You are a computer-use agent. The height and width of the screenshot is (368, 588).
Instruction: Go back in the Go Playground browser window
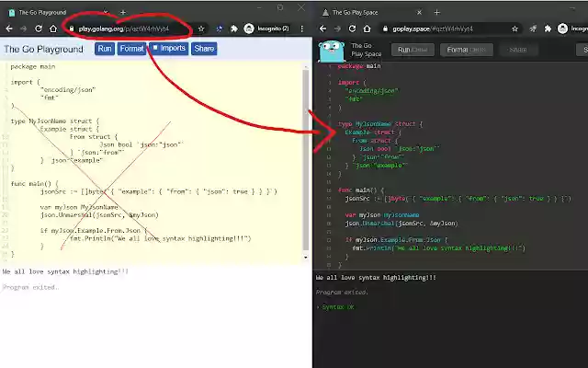point(9,29)
